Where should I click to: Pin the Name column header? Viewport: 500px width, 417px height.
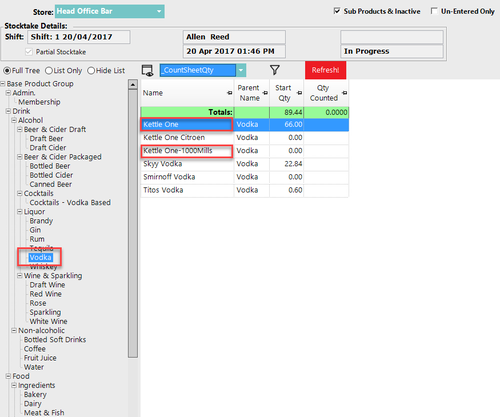(229, 93)
